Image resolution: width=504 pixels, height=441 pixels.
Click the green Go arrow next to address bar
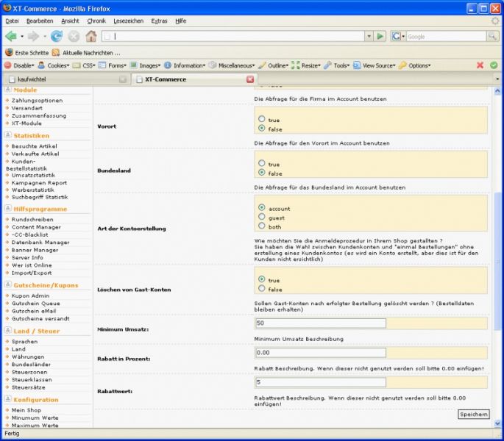pos(380,36)
